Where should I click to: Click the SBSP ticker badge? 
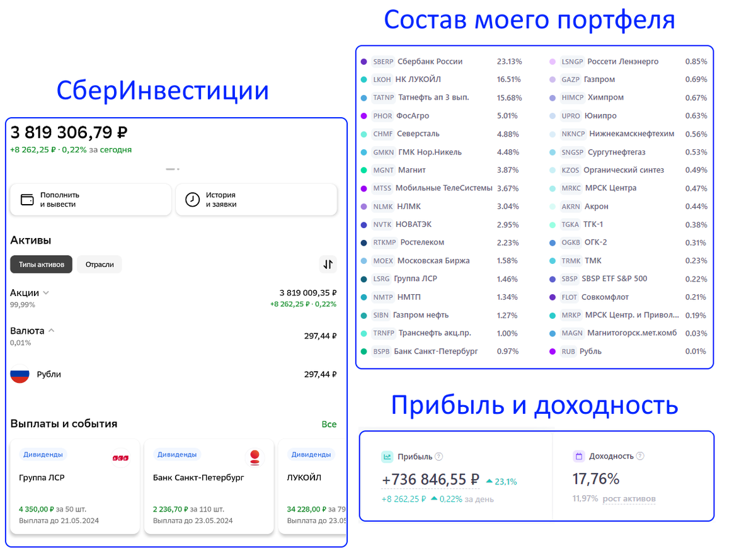click(x=570, y=279)
